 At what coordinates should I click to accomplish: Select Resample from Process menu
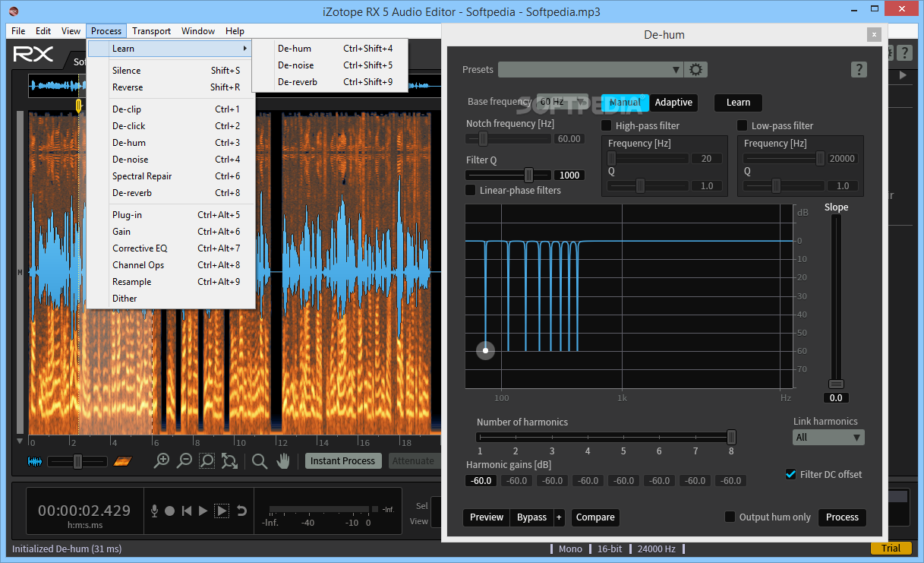tap(171, 282)
